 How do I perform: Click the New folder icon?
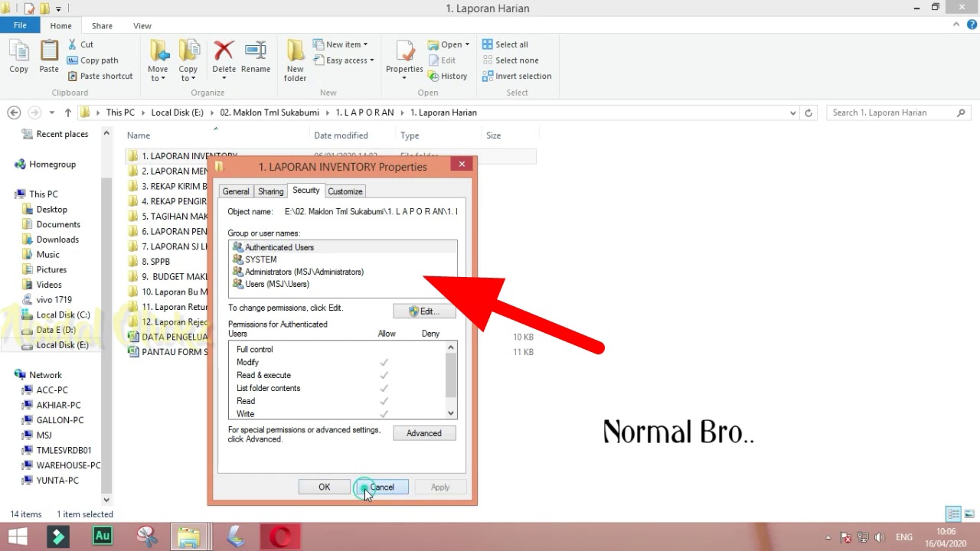coord(295,60)
